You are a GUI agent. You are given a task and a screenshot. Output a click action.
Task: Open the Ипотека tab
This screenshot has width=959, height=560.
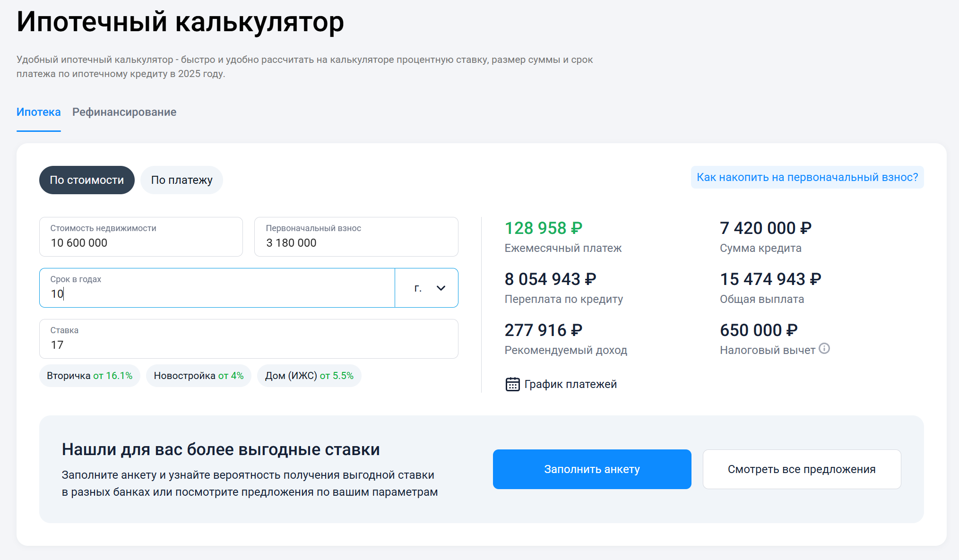(x=39, y=112)
